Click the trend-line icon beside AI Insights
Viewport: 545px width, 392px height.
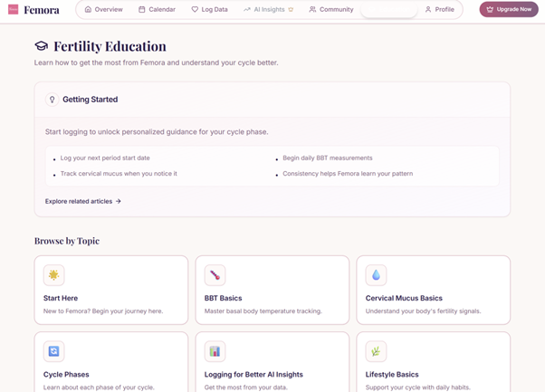[247, 9]
